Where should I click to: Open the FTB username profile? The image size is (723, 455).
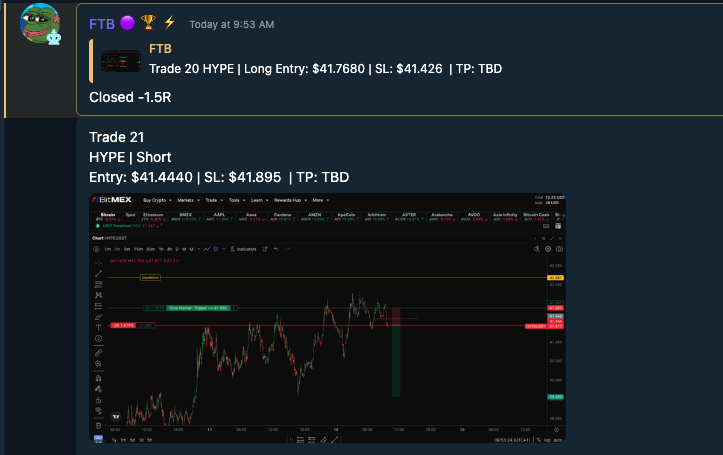coord(102,24)
